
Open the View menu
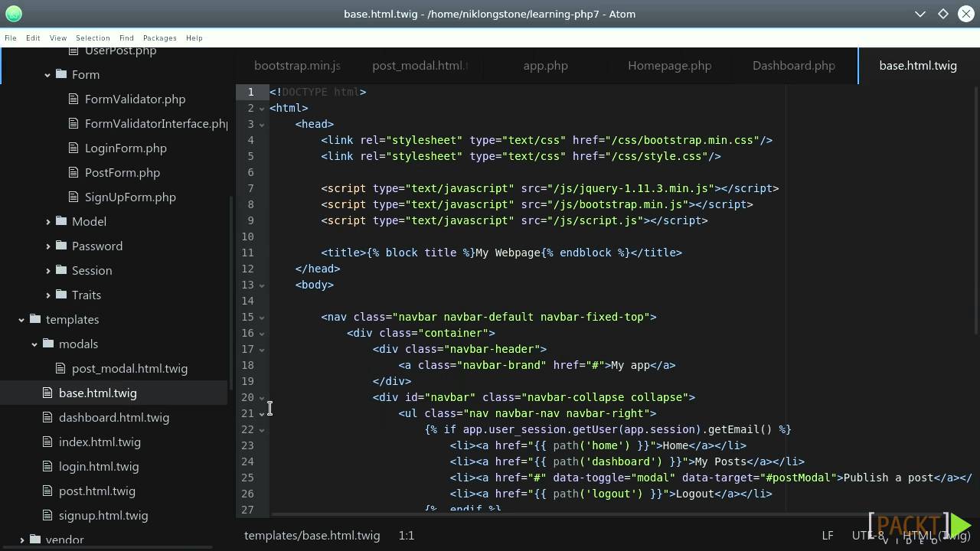point(58,37)
